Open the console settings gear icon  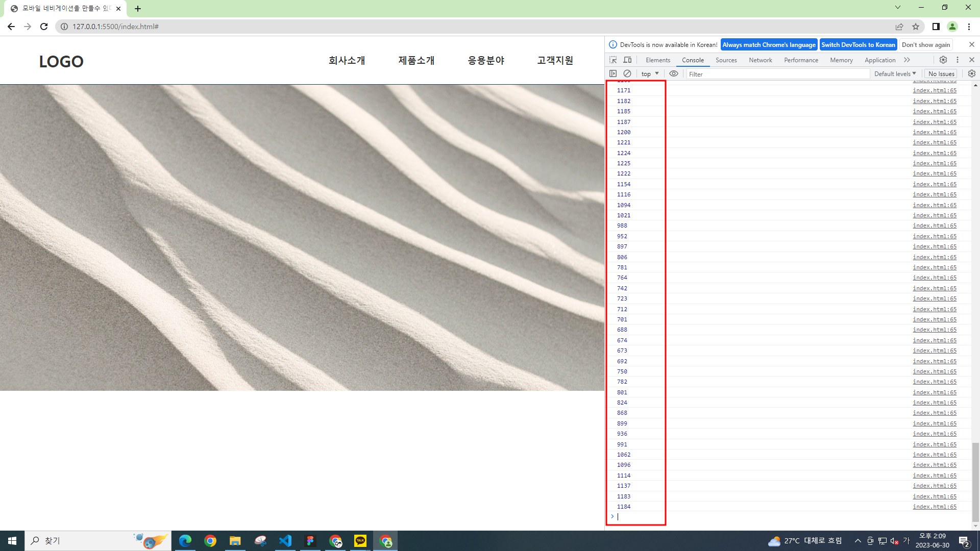pos(971,73)
